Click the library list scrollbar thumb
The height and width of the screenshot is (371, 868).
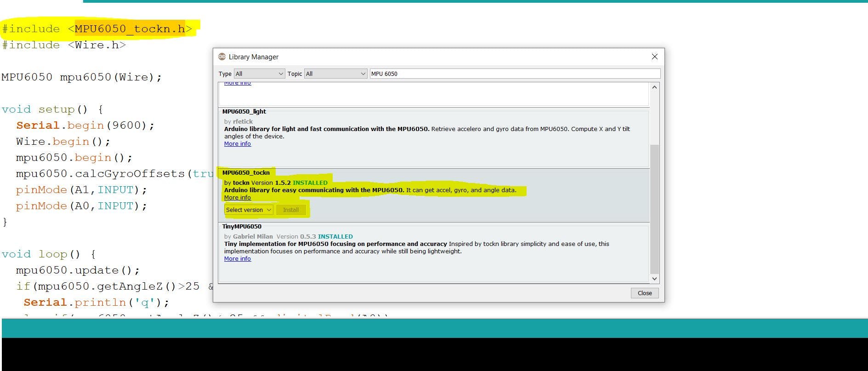pos(655,209)
